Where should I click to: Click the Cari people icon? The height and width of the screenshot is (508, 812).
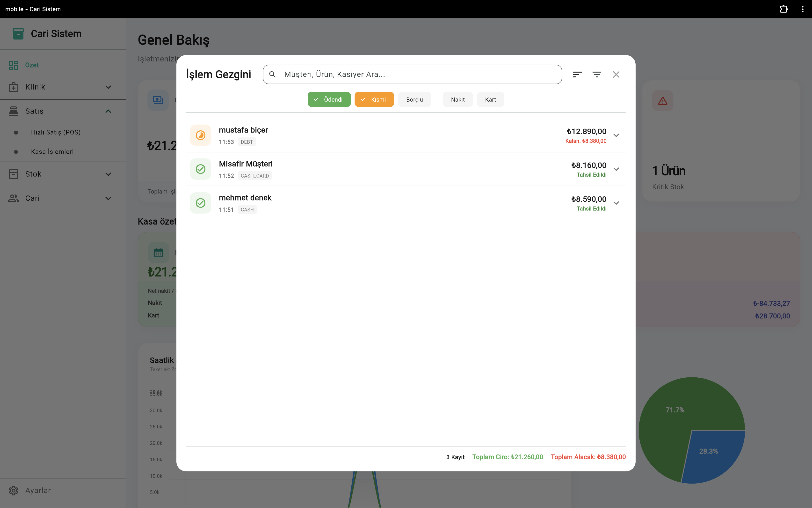pos(14,198)
